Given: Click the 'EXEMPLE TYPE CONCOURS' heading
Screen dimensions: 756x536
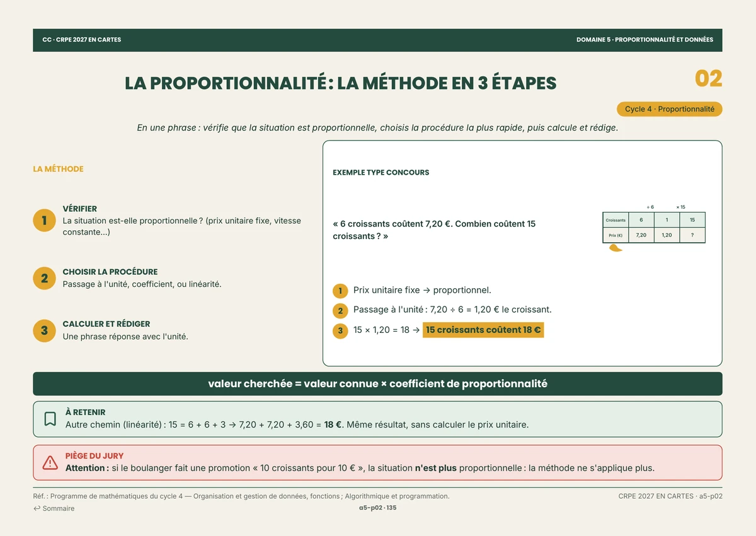Looking at the screenshot, I should 381,172.
